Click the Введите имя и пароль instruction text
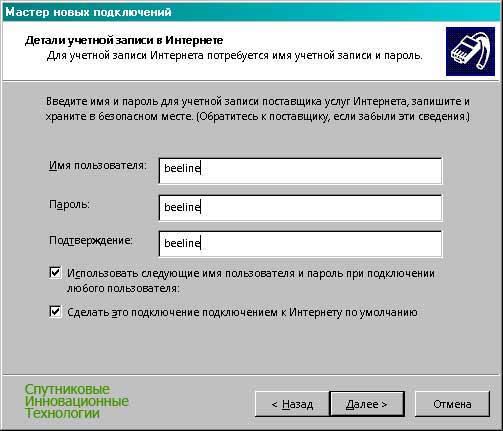Viewport: 503px width, 431px height. [x=258, y=109]
